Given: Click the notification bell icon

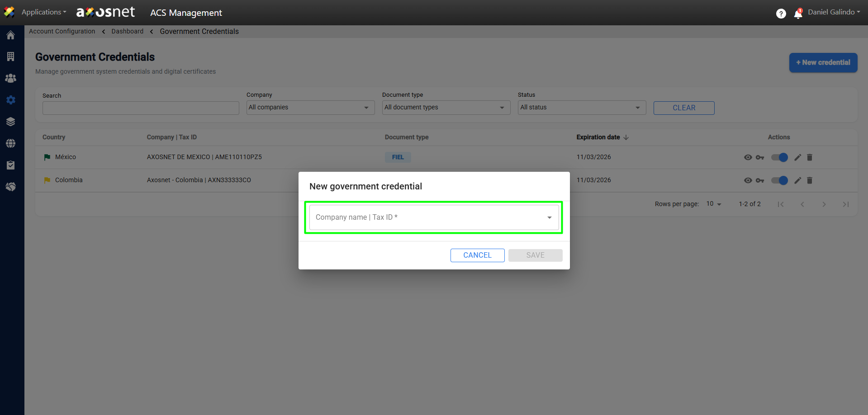Looking at the screenshot, I should 798,14.
